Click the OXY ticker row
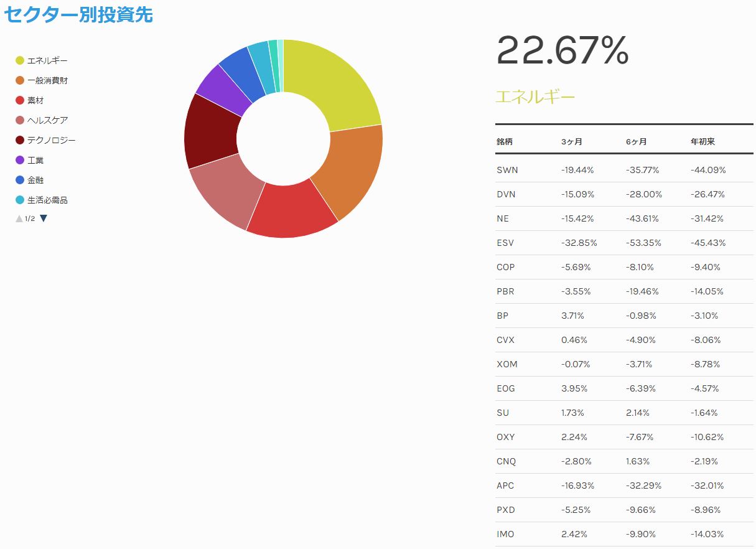This screenshot has width=756, height=549. point(624,437)
